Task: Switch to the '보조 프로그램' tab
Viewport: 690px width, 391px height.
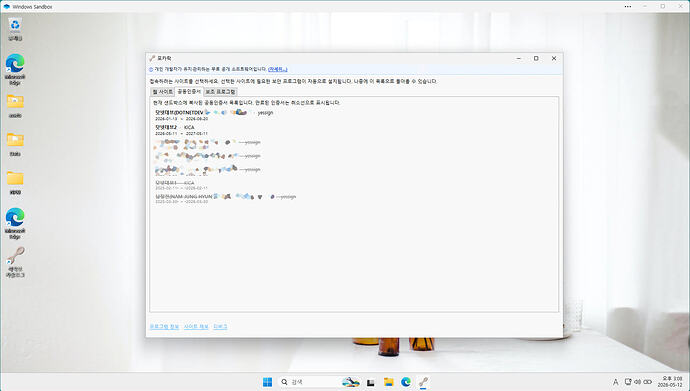Action: tap(220, 91)
